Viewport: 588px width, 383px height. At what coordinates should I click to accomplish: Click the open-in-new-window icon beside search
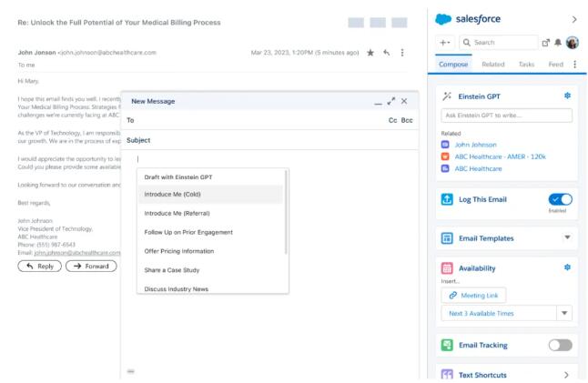pyautogui.click(x=546, y=43)
